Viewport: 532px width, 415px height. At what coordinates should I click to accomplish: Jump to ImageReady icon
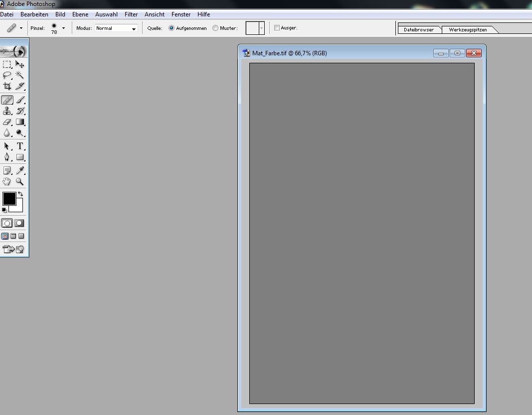[13, 249]
